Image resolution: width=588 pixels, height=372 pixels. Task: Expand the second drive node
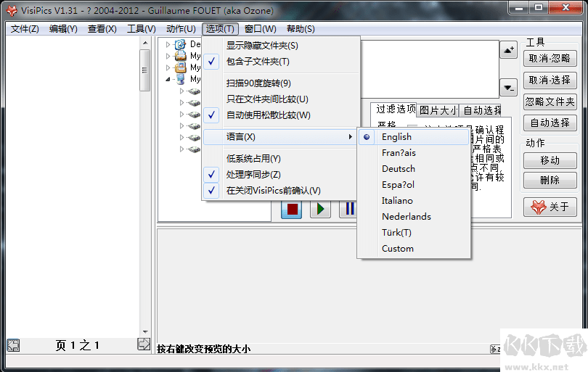pos(182,103)
